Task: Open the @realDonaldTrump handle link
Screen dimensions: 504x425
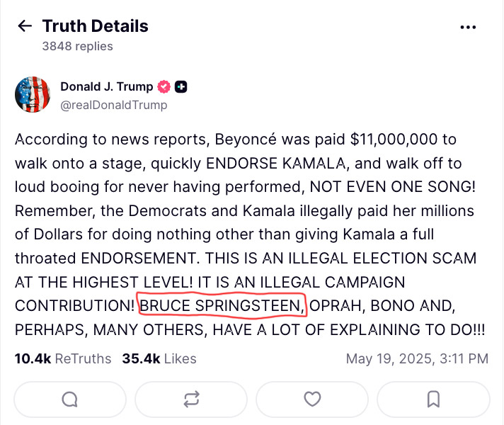Action: tap(113, 105)
